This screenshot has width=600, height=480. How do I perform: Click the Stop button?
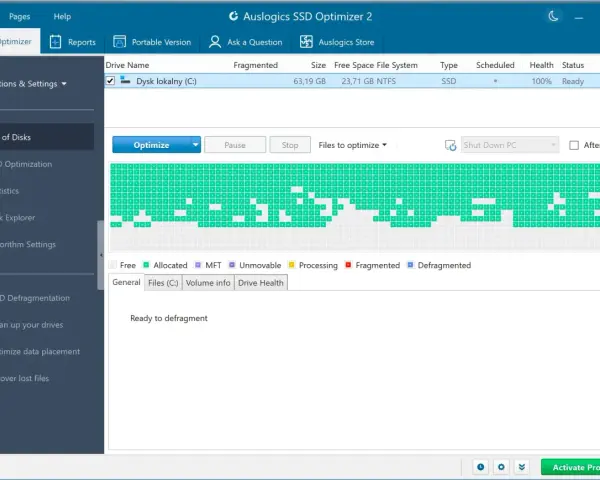[x=290, y=145]
